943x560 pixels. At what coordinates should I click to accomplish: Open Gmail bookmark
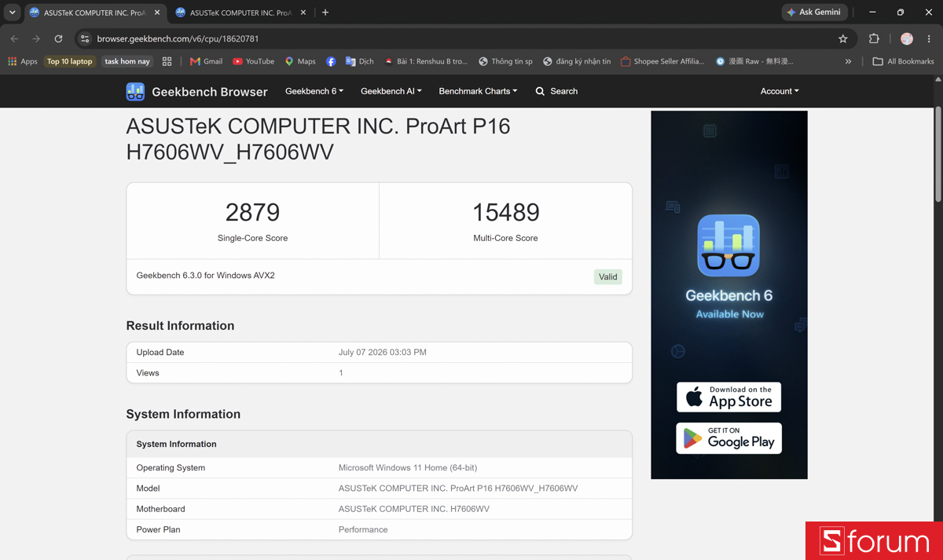tap(206, 61)
